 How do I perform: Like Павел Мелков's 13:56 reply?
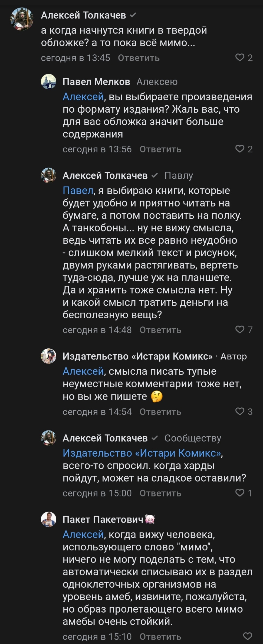pyautogui.click(x=240, y=149)
